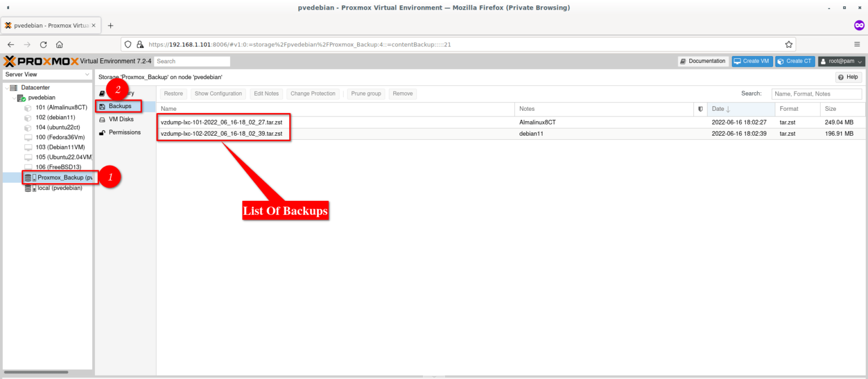Image resolution: width=868 pixels, height=379 pixels.
Task: Select the 101 (Almalinux8CT) container icon
Action: pyautogui.click(x=28, y=107)
